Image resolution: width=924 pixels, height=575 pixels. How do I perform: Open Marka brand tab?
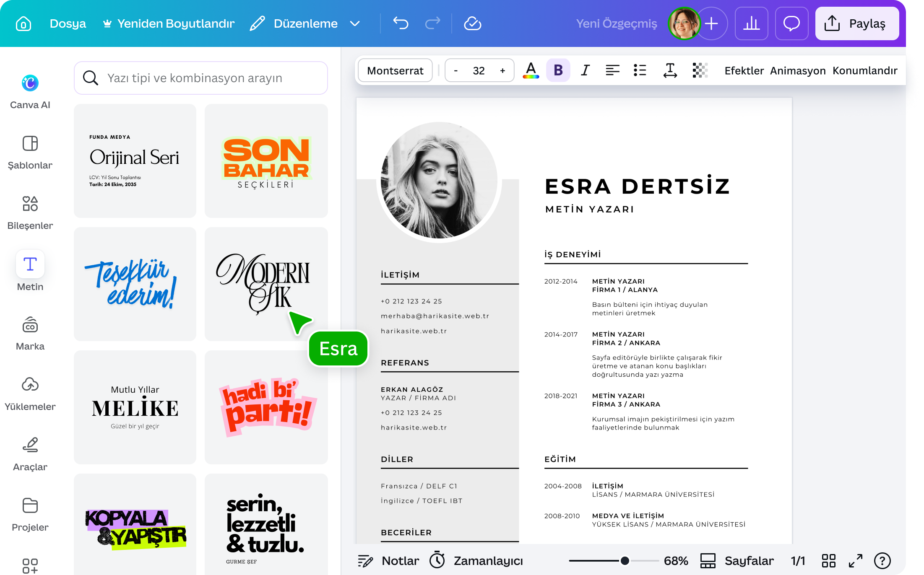point(30,334)
